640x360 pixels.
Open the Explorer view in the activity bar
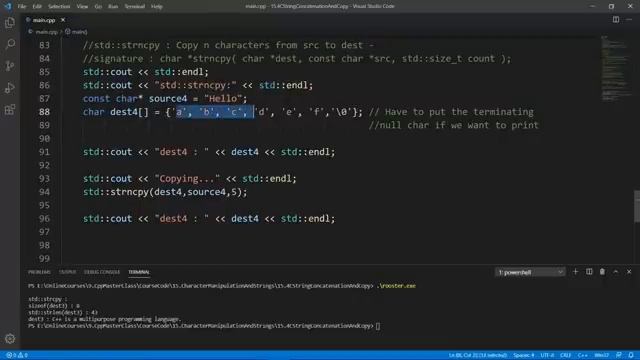point(10,22)
